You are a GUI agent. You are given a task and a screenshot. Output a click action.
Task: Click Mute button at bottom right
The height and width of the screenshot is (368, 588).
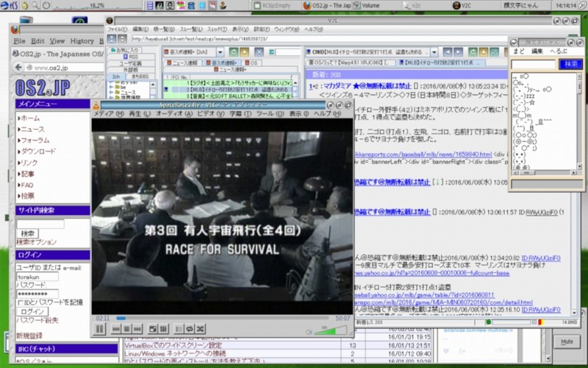tap(567, 342)
